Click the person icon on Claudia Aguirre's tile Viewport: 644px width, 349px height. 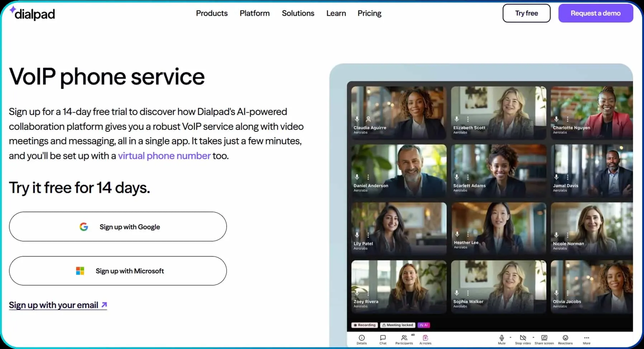tap(368, 119)
